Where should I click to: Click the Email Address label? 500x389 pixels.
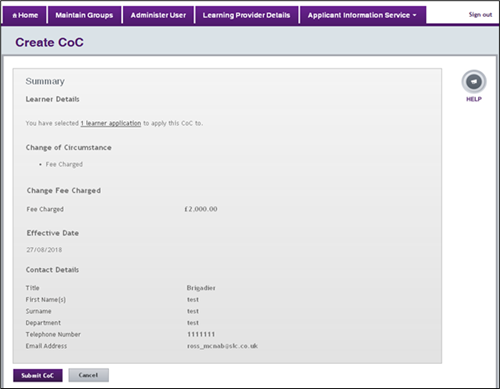(46, 346)
